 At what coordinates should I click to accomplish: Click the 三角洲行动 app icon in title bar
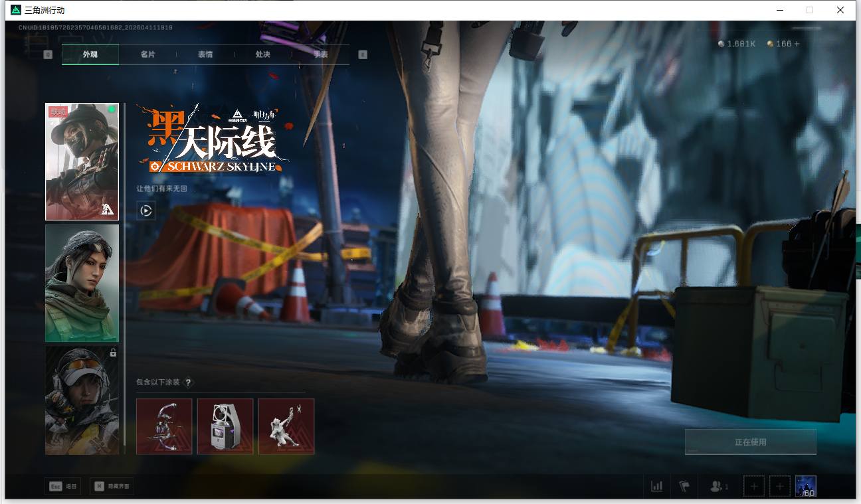pos(16,10)
